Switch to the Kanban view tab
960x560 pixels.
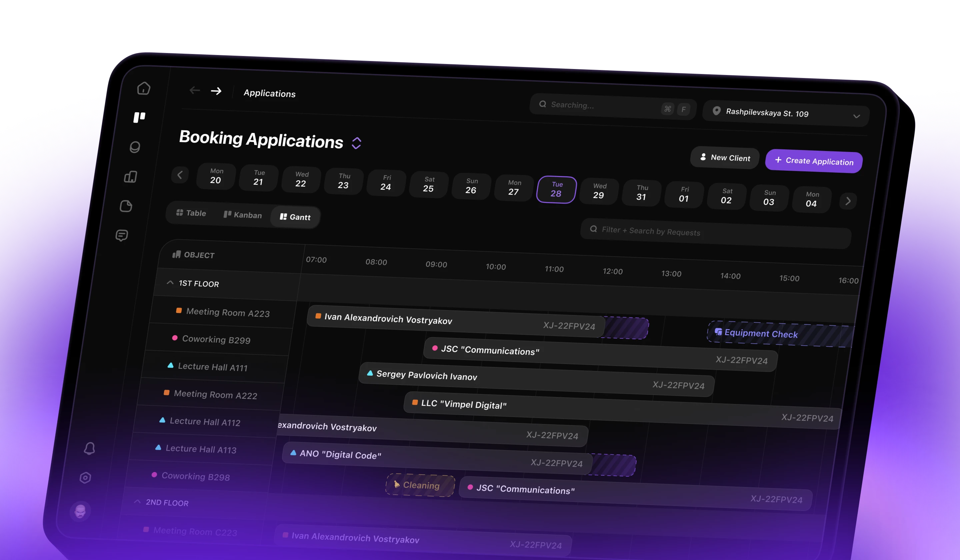click(243, 215)
